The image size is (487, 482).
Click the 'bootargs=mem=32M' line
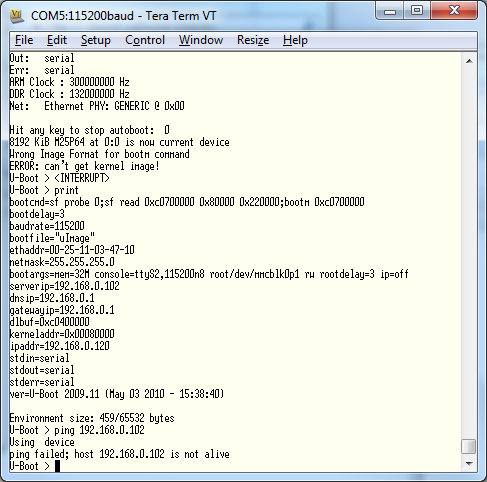coord(209,274)
